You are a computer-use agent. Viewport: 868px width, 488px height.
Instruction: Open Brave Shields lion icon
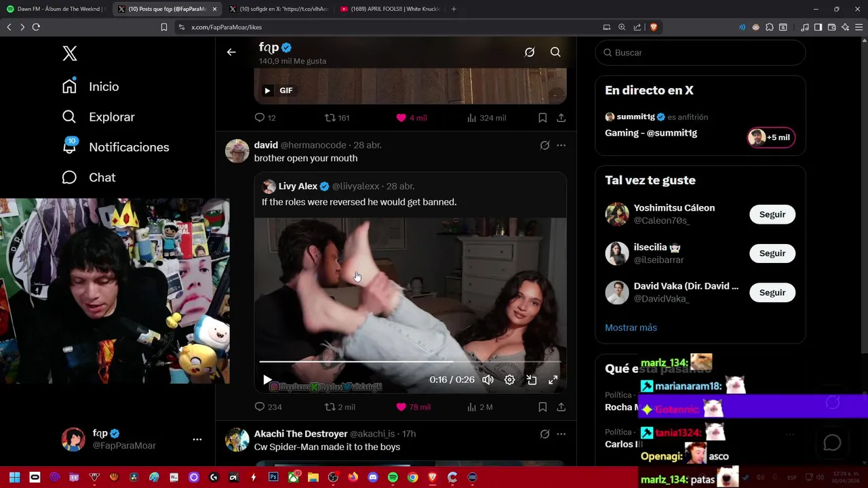(x=654, y=27)
